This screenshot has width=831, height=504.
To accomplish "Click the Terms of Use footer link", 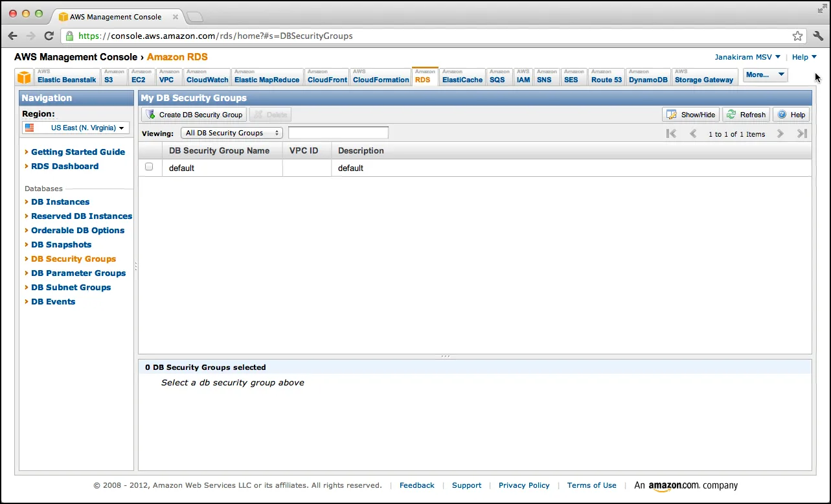I will click(592, 485).
